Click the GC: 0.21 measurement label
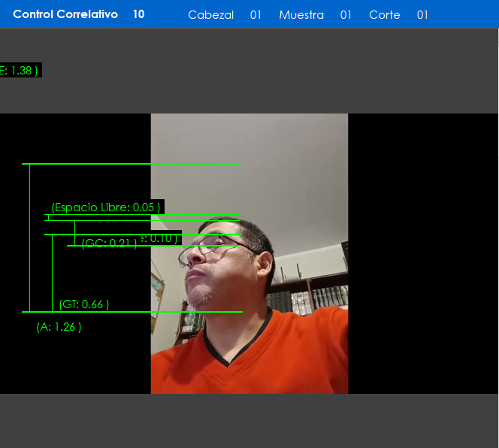 (109, 244)
